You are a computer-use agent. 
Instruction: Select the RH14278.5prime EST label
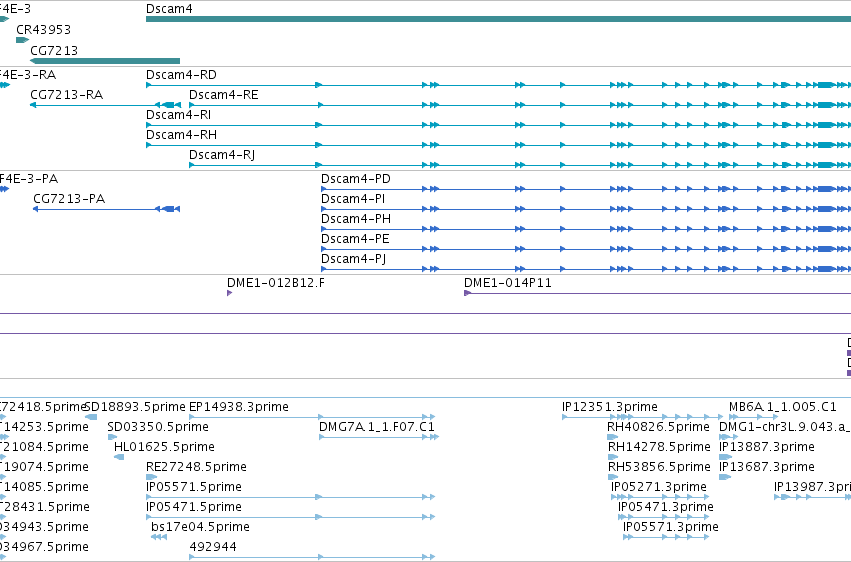659,446
